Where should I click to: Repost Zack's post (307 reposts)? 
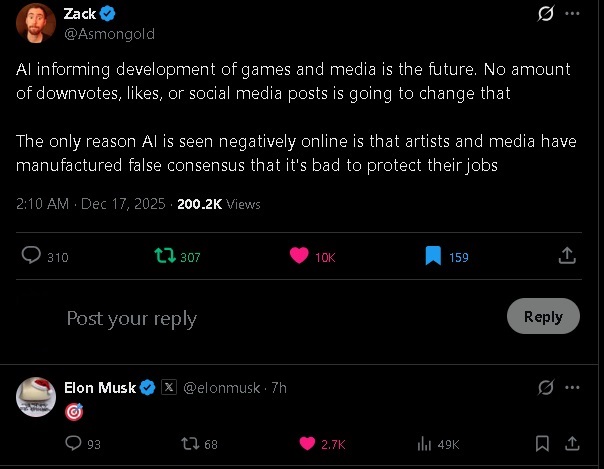point(165,256)
